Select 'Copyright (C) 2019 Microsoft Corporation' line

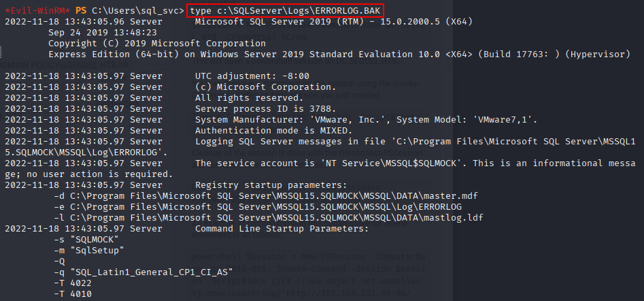pyautogui.click(x=157, y=43)
